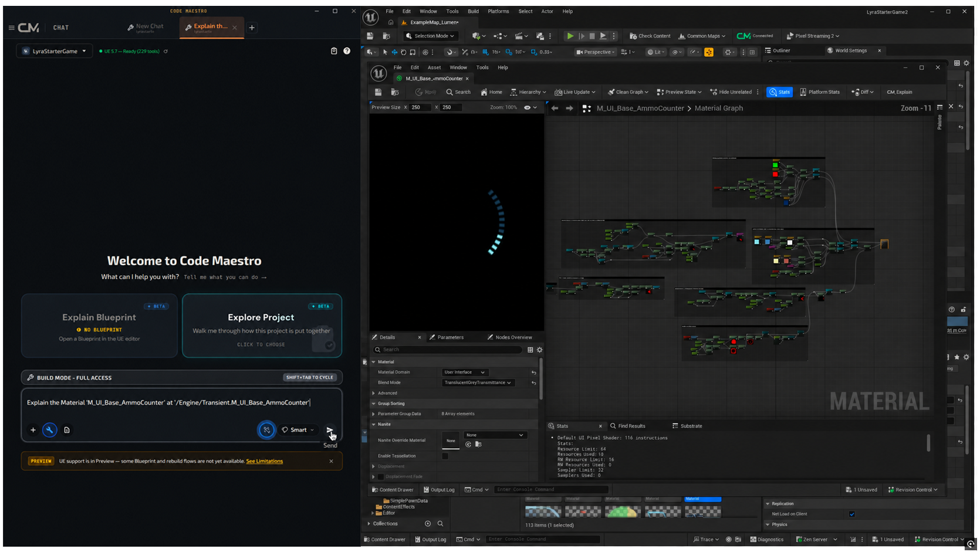Click the Send arrow in Code Maestro
The width and height of the screenshot is (980, 552).
tap(330, 430)
